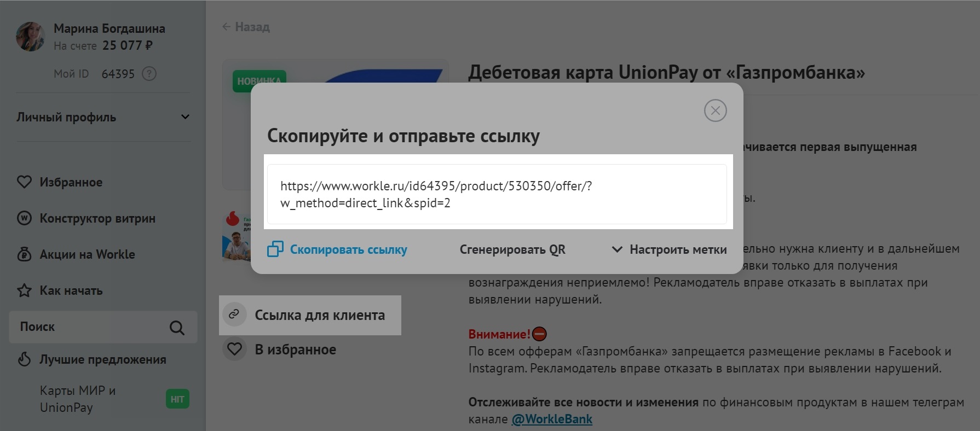Add offer В избранное

pyautogui.click(x=296, y=350)
